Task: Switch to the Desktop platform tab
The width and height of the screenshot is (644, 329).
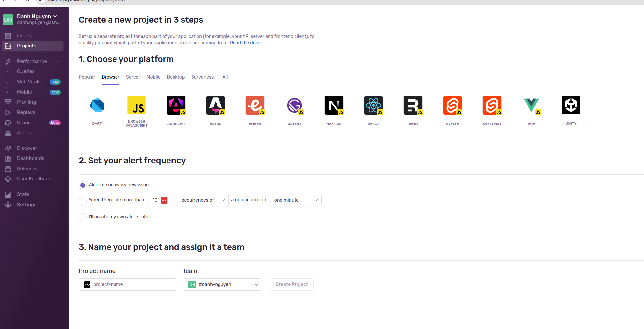Action: (176, 77)
